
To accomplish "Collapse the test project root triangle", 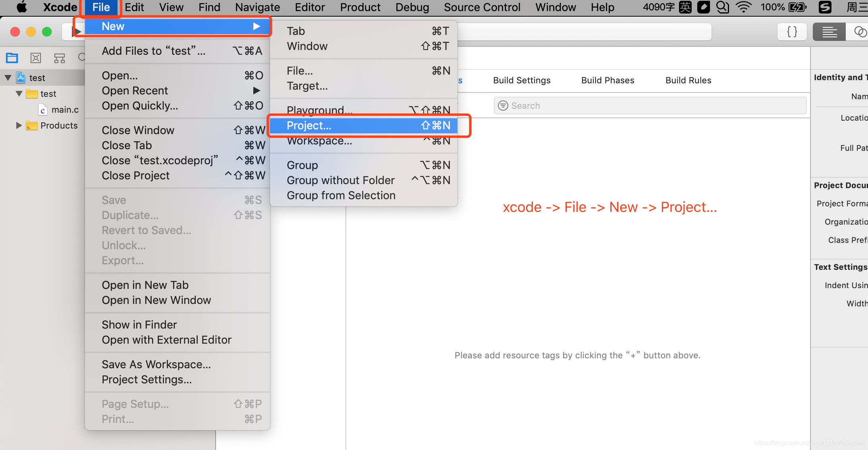I will coord(8,78).
